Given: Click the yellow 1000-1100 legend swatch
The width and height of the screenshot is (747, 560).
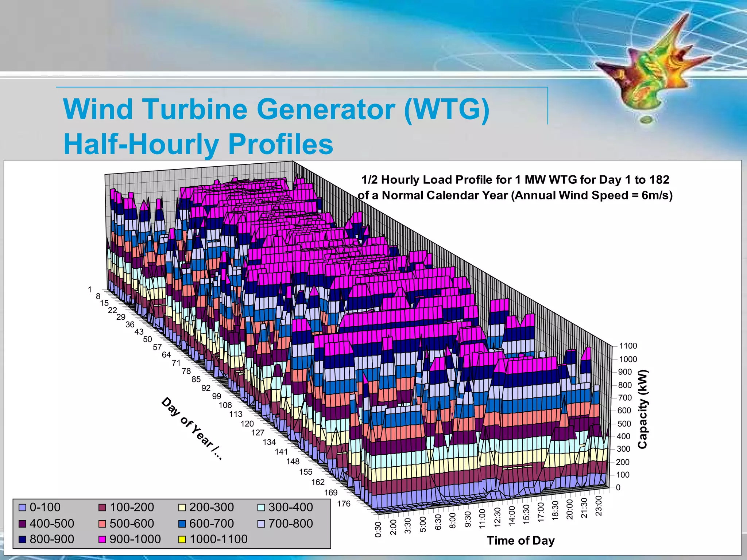Looking at the screenshot, I should coord(182,540).
